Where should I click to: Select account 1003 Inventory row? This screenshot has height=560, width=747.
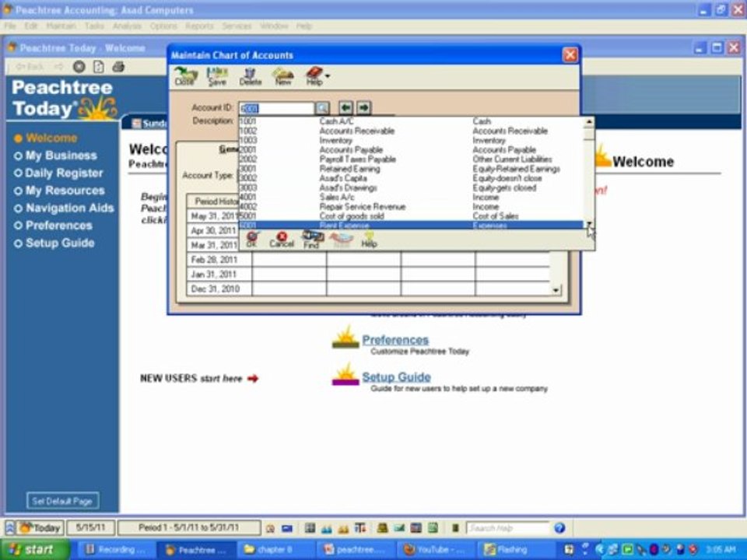(411, 141)
